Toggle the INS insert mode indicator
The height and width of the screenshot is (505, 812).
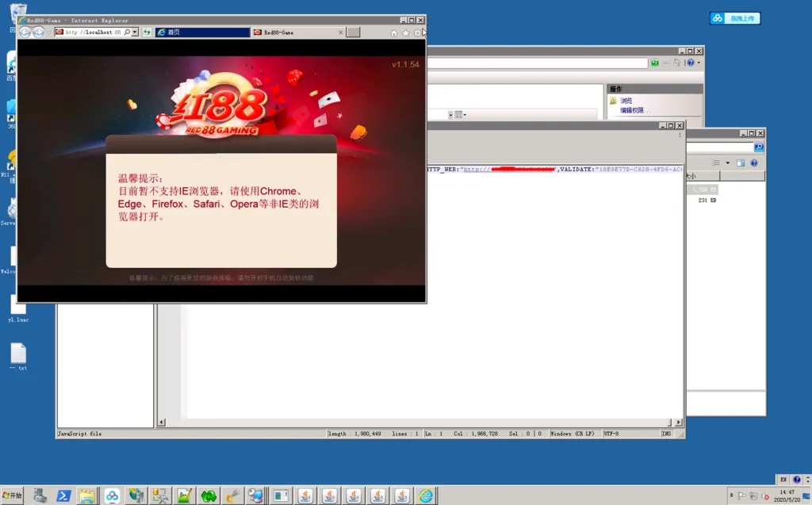pos(666,434)
